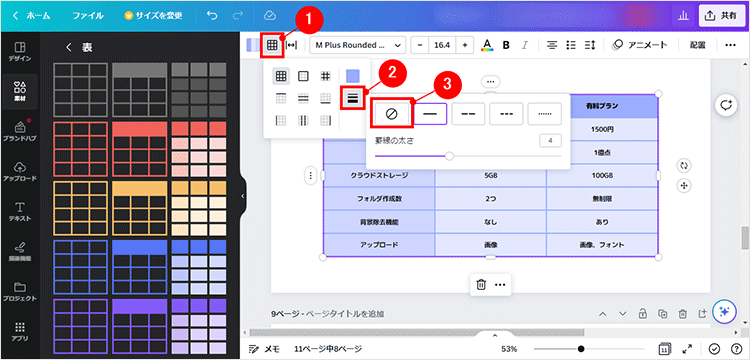Switch to the テキスト sidebar tab
Screen dimensions: 750x360
[x=20, y=212]
